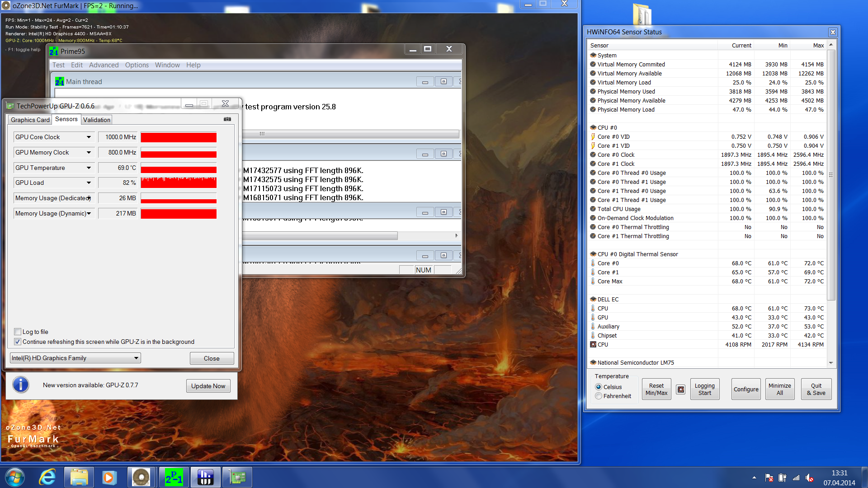Click the HWiNFO sensor list scroll up arrow
Viewport: 868px width, 488px height.
click(831, 45)
